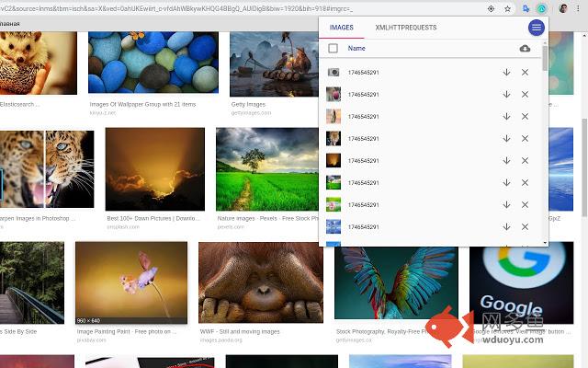
Task: Click the target icon in the address bar
Action: [x=491, y=8]
